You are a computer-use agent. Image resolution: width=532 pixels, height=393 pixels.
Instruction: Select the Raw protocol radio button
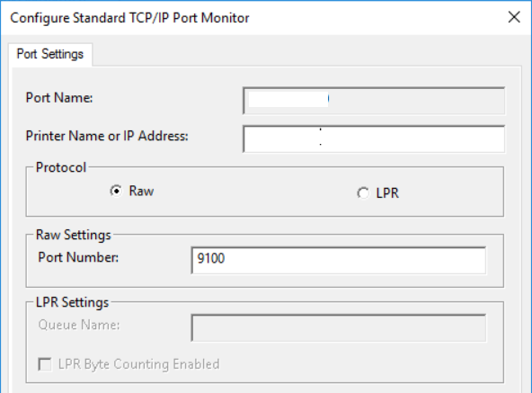116,191
